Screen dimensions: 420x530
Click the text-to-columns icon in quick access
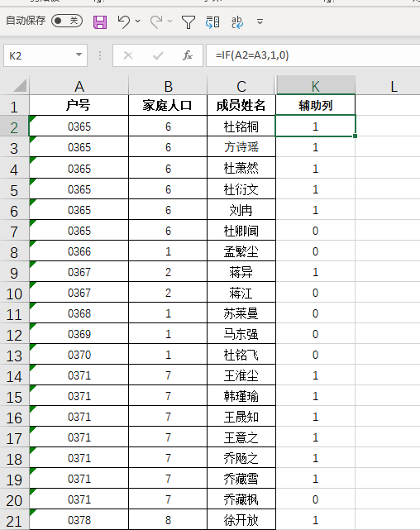[212, 22]
